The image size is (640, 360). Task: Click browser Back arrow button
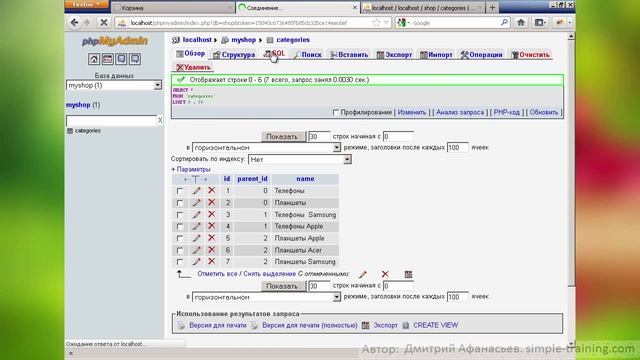(74, 23)
